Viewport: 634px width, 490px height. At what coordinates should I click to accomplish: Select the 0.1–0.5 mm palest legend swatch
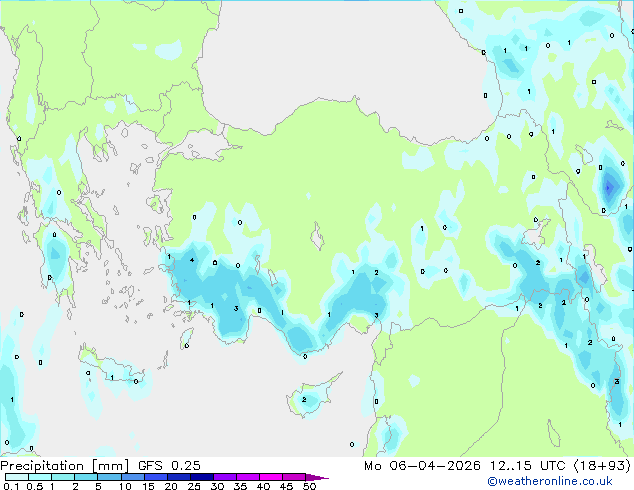(x=17, y=477)
